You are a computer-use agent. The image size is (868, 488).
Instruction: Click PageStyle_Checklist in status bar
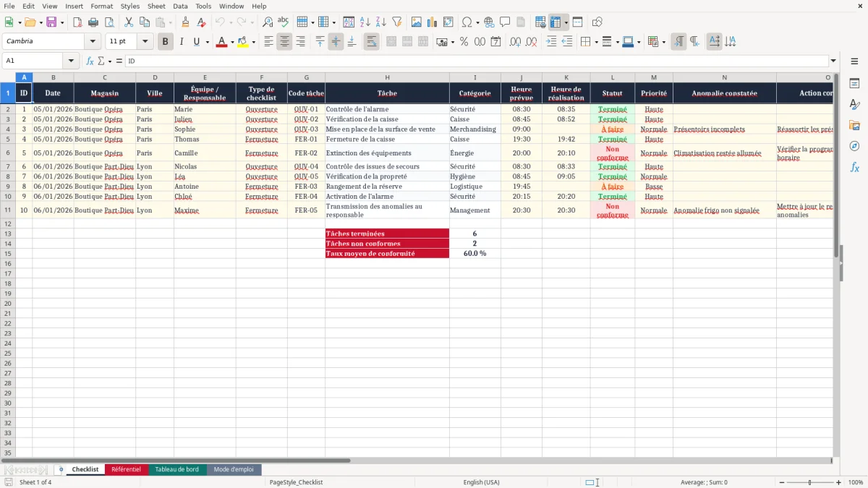pyautogui.click(x=296, y=482)
